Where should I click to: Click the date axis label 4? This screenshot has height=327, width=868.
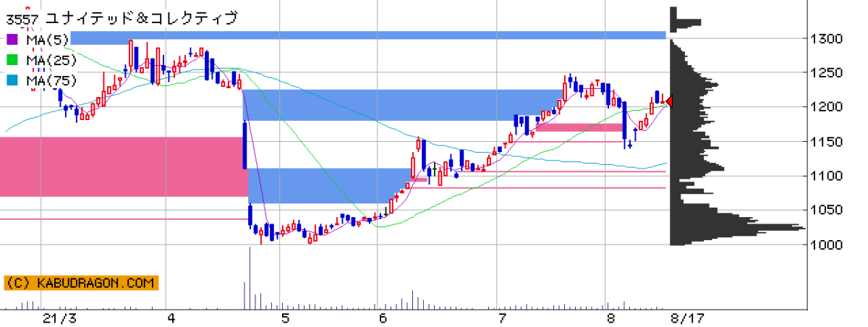coord(171,318)
